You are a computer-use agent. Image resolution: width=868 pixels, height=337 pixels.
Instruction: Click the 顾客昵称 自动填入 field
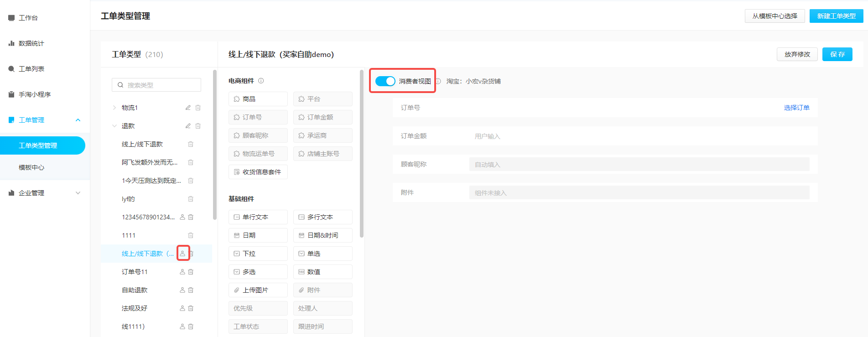pos(639,164)
